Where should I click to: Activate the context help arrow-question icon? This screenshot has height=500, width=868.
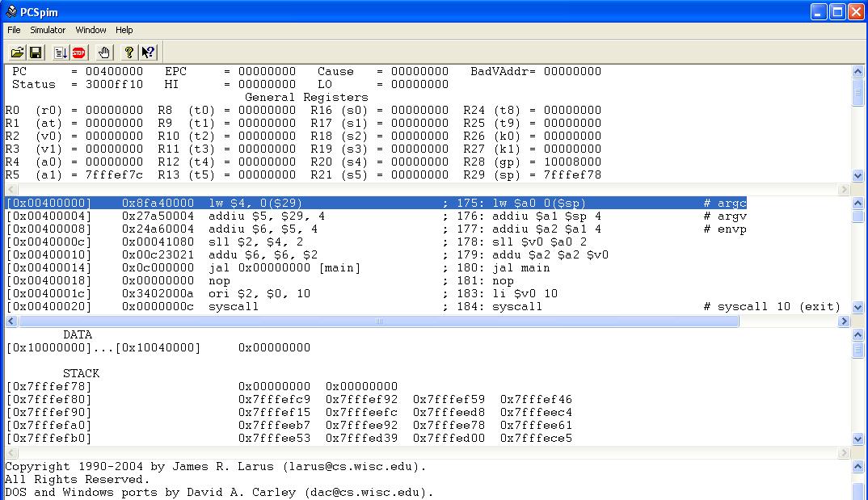(148, 53)
